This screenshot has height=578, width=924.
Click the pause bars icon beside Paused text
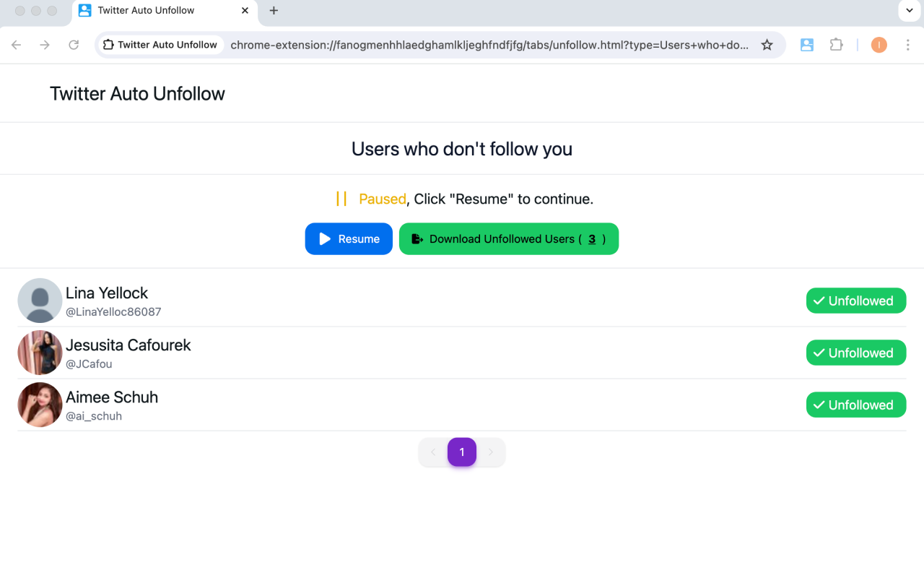pyautogui.click(x=341, y=198)
